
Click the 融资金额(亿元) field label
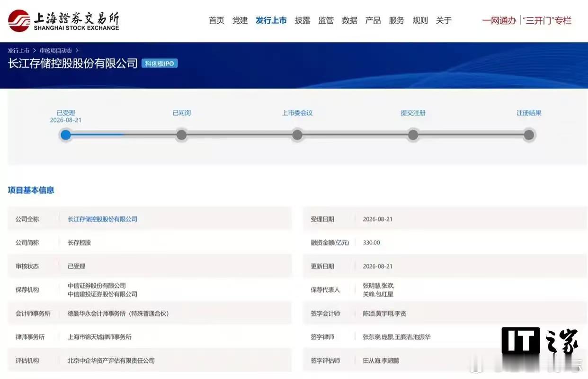(x=330, y=243)
